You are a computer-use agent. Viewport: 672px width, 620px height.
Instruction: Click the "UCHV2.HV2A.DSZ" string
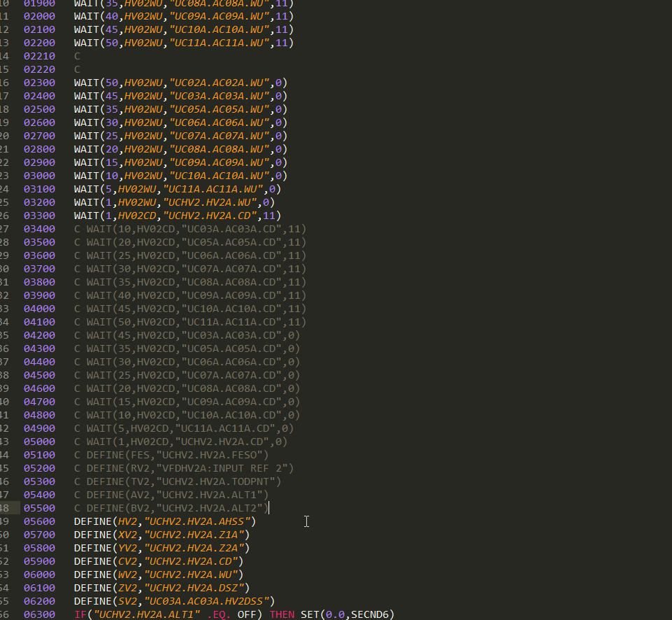tap(194, 588)
